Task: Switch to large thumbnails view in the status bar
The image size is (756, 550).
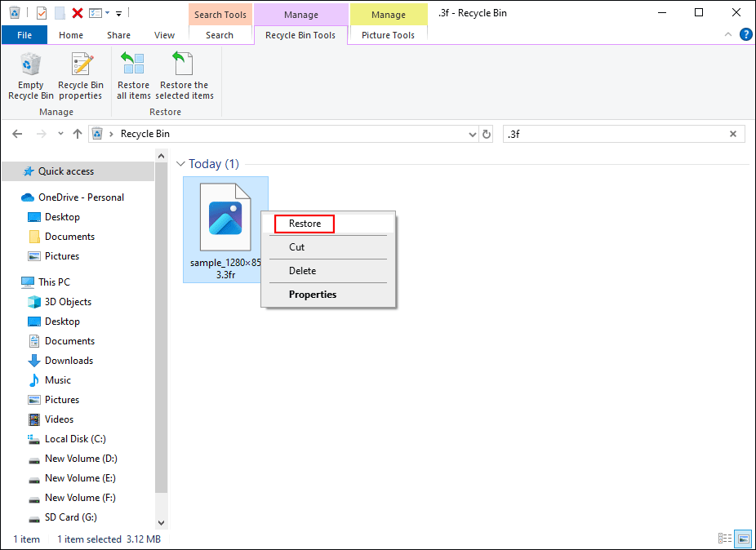Action: tap(743, 539)
